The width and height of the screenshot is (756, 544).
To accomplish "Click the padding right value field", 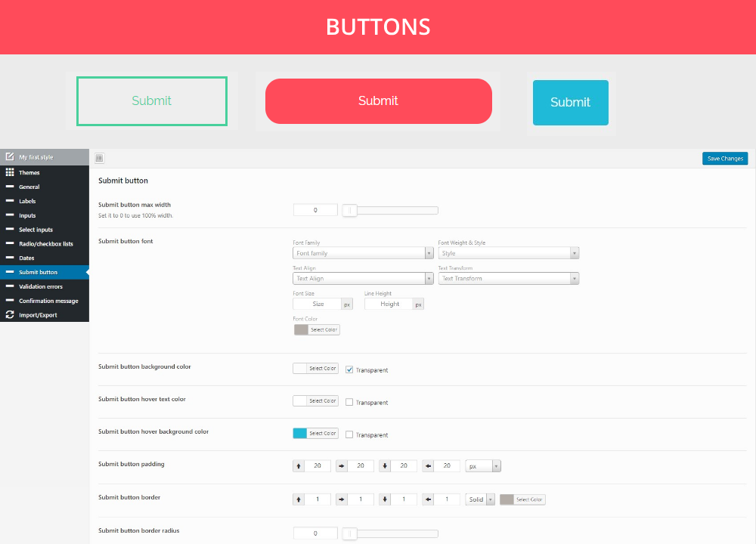I will coord(361,466).
